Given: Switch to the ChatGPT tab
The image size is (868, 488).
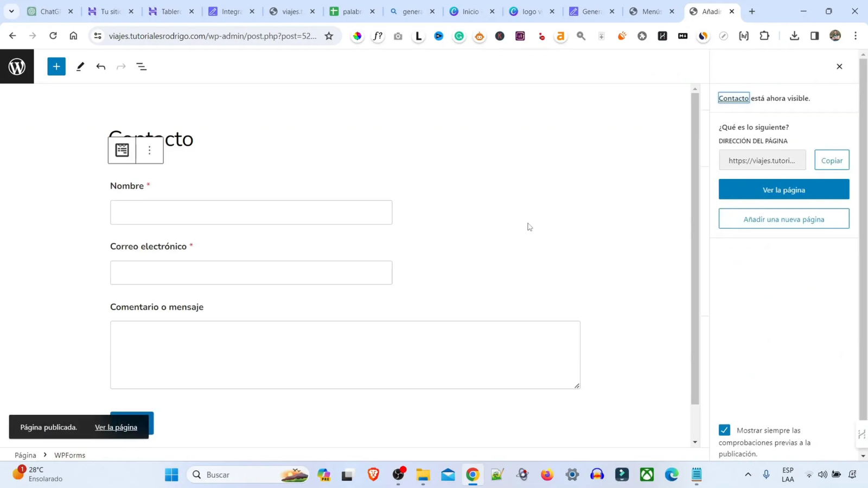Looking at the screenshot, I should point(49,11).
